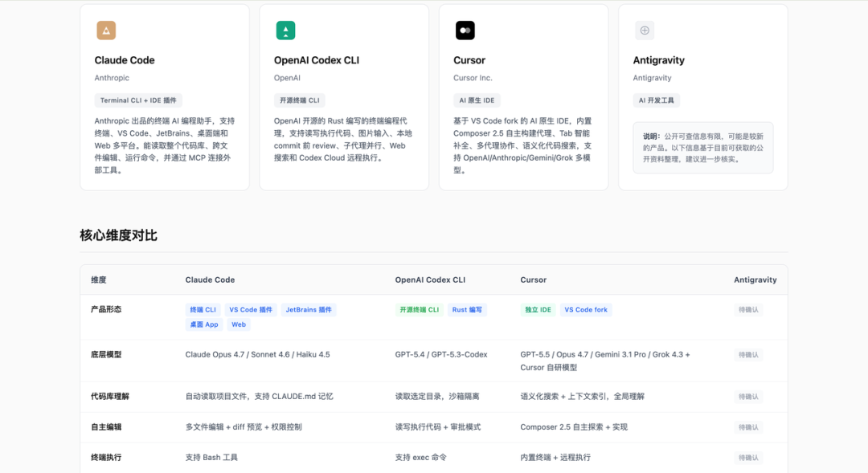Click the "GPT-5.4 / GPT-5.3-Codex" cell

click(x=441, y=355)
